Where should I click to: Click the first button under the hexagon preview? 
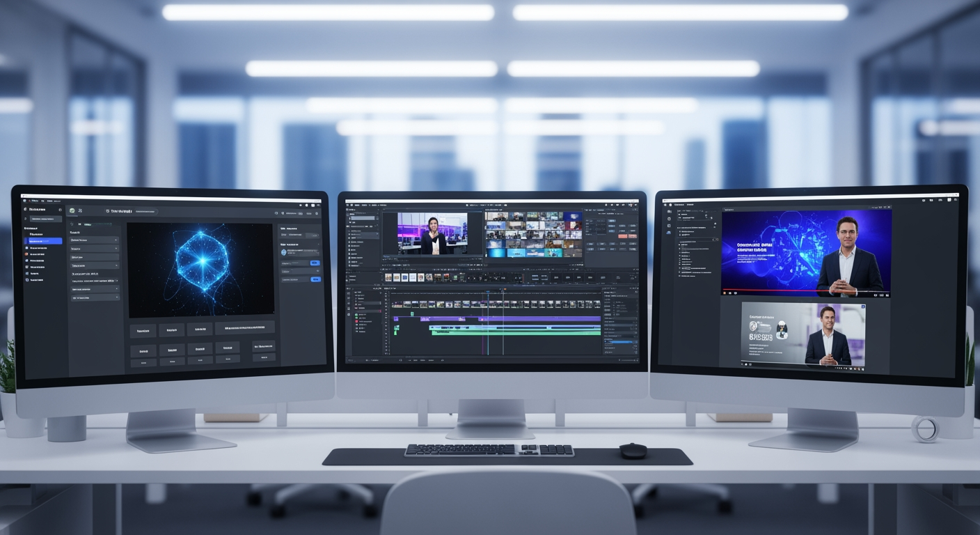point(143,331)
